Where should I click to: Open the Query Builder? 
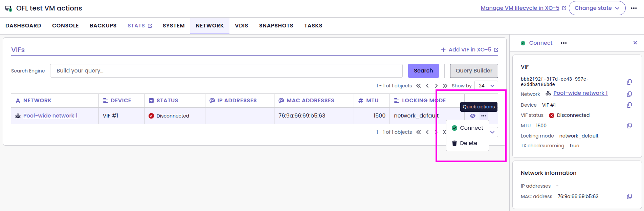click(x=474, y=71)
